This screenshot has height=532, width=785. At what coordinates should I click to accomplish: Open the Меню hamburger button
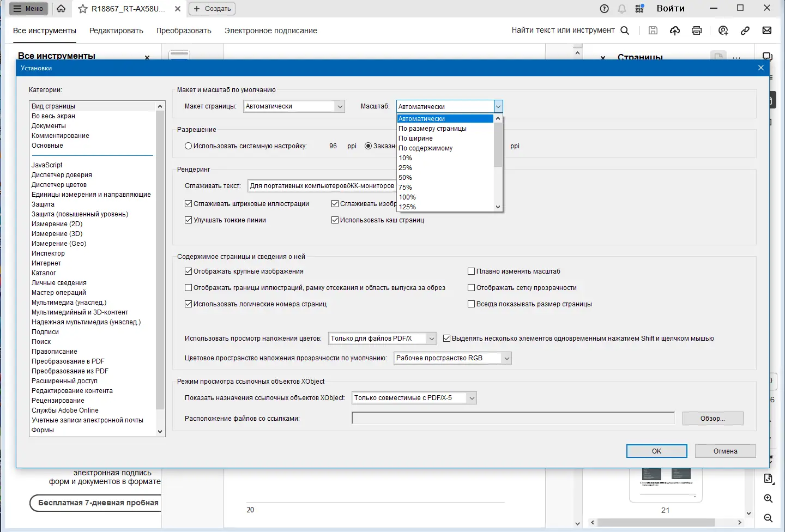pos(28,9)
